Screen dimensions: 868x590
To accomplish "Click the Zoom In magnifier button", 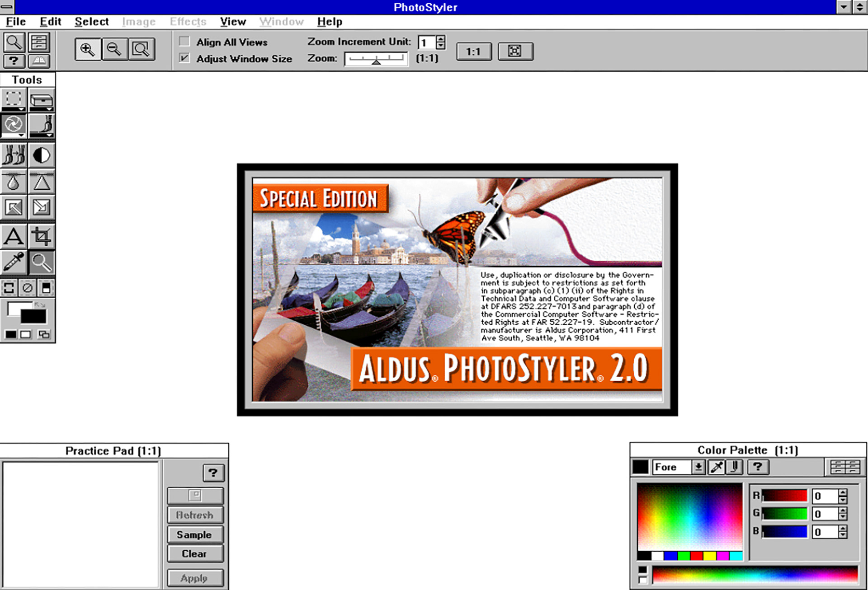I will point(87,49).
